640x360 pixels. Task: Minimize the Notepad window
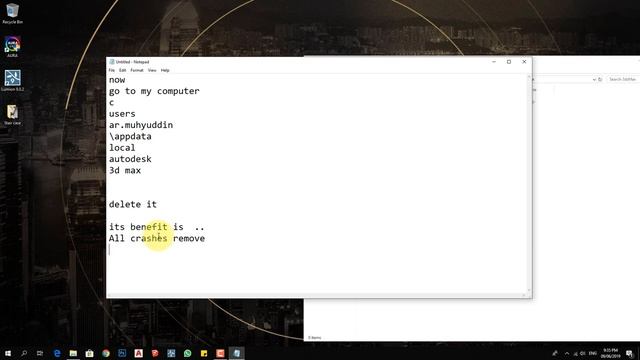click(x=494, y=62)
